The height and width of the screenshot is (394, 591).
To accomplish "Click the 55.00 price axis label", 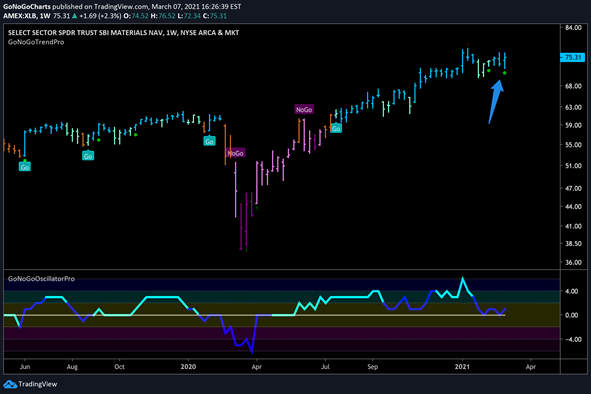I will coord(573,144).
